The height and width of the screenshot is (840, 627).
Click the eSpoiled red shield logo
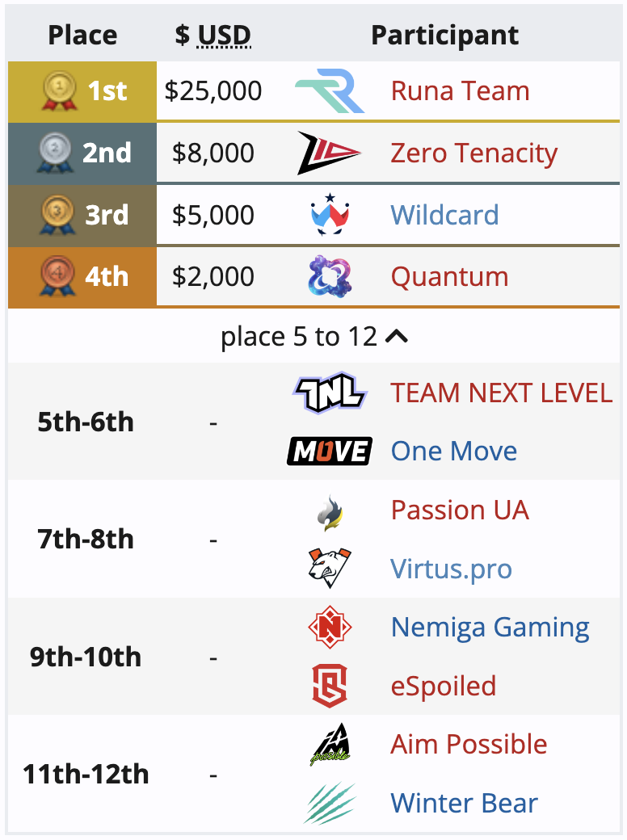pyautogui.click(x=330, y=686)
